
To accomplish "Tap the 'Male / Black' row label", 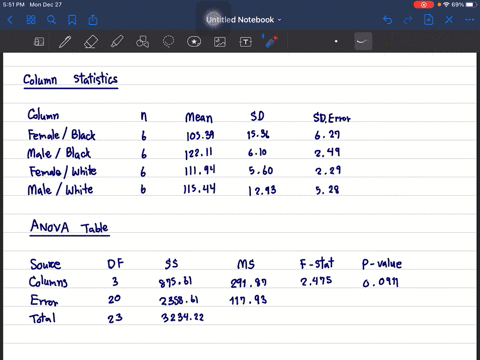I will (59, 153).
